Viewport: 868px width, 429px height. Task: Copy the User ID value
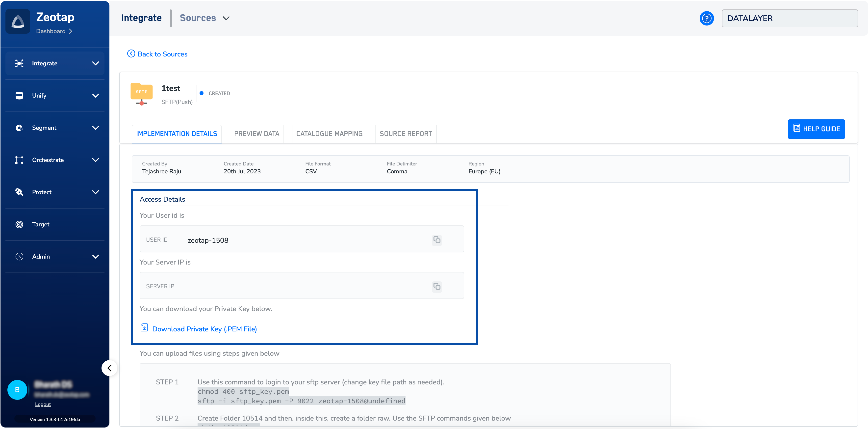click(437, 240)
